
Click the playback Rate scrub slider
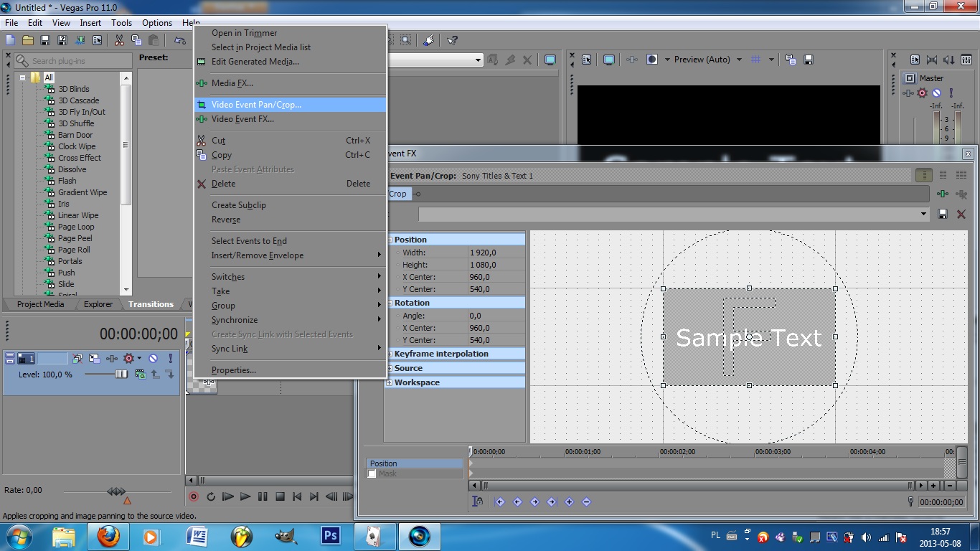pyautogui.click(x=116, y=491)
